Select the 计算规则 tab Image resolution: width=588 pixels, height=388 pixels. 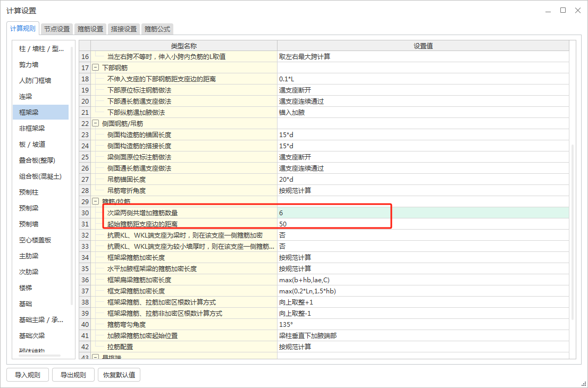click(23, 29)
